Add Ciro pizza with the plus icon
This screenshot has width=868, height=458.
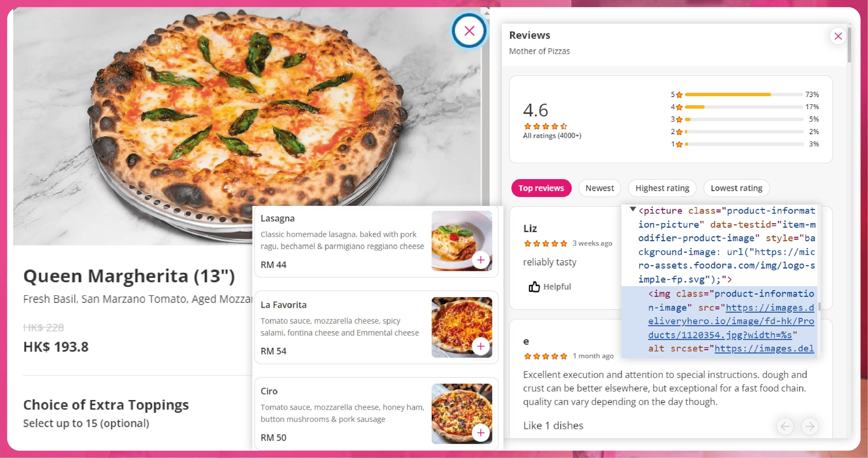481,433
